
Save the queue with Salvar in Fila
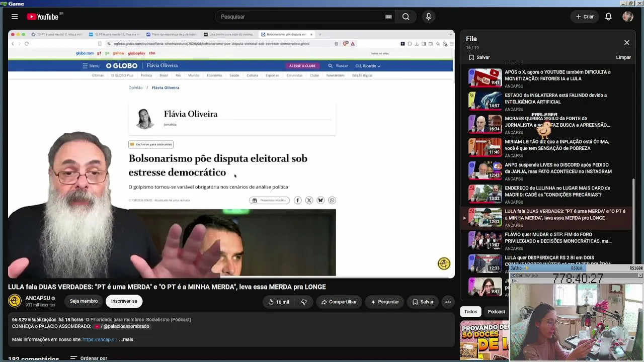pos(479,57)
